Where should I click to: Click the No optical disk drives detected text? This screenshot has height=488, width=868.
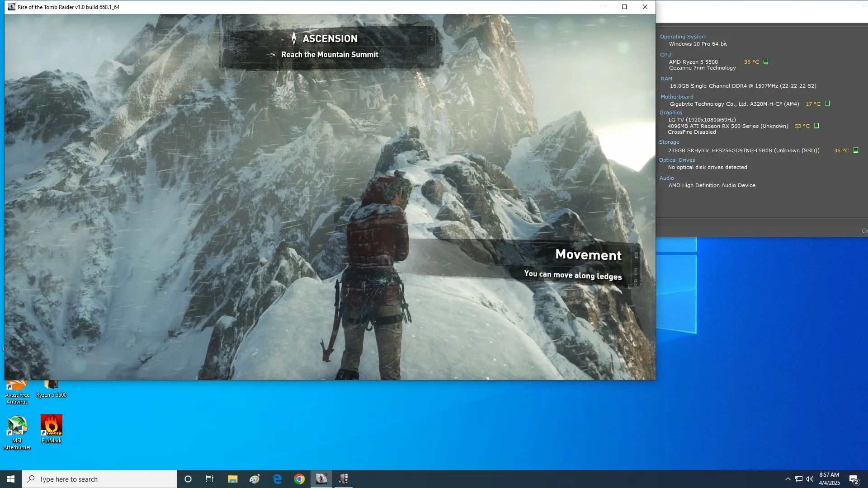point(708,167)
